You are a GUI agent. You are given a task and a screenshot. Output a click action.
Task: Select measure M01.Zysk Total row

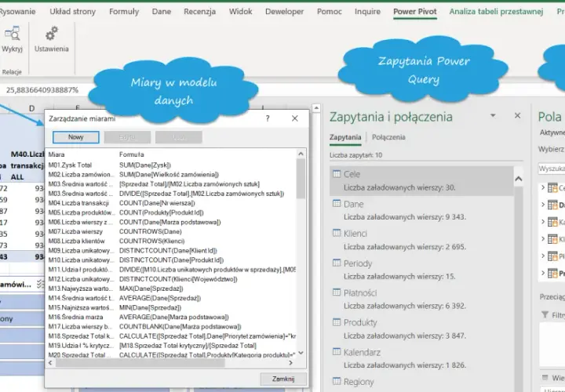(172, 165)
